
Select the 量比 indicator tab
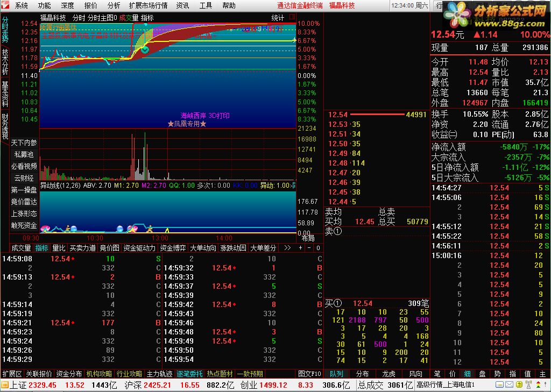pos(59,248)
